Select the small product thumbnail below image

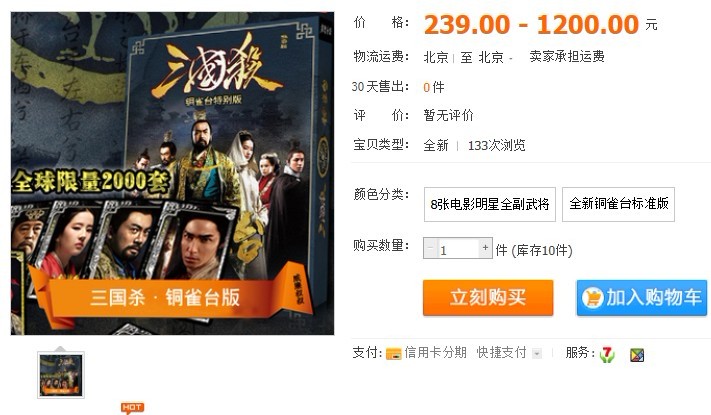[61, 375]
